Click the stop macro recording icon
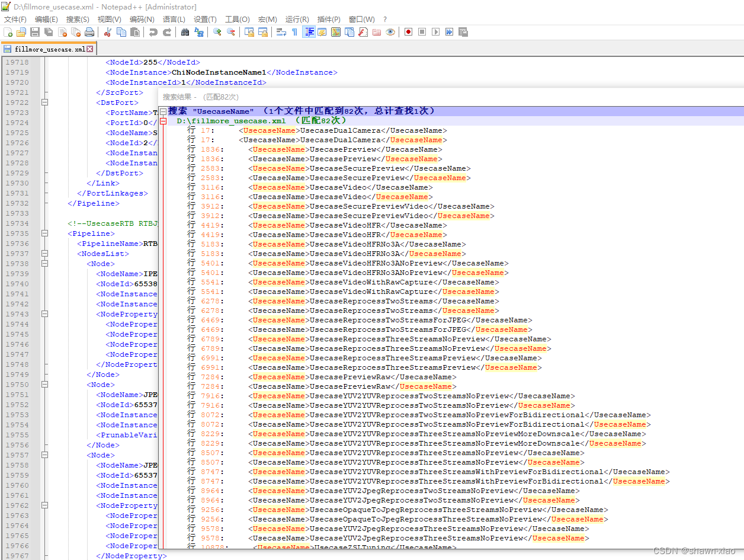Screen dimensions: 744x560 pyautogui.click(x=422, y=32)
